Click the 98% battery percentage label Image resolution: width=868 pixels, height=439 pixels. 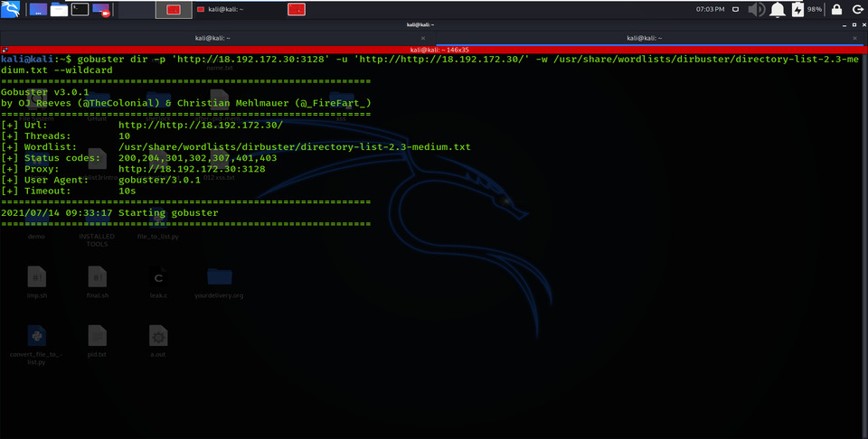click(x=815, y=9)
